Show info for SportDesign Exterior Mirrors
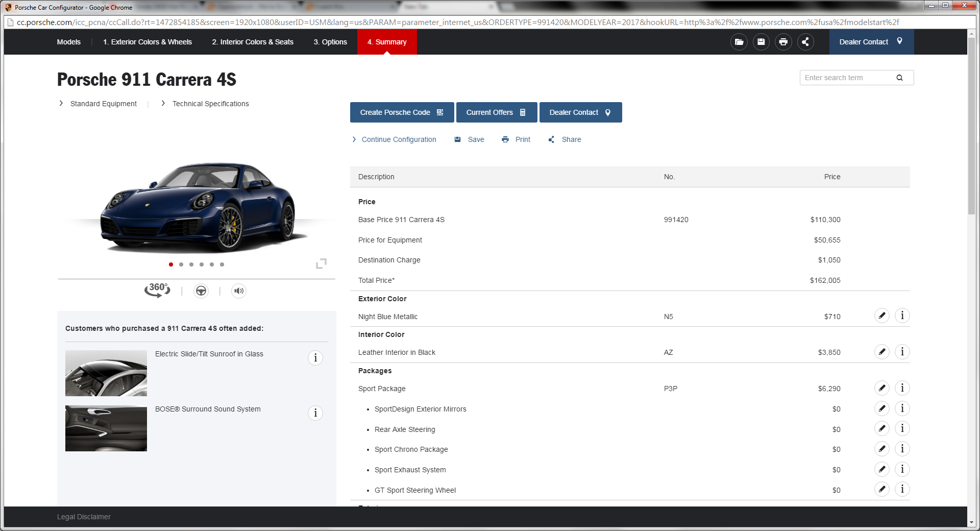The width and height of the screenshot is (980, 531). [902, 408]
